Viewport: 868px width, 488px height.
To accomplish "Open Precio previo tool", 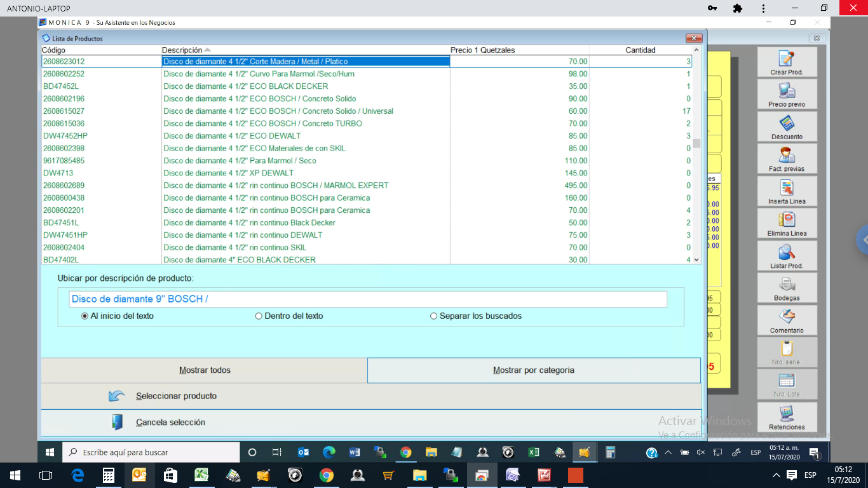I will tap(787, 92).
